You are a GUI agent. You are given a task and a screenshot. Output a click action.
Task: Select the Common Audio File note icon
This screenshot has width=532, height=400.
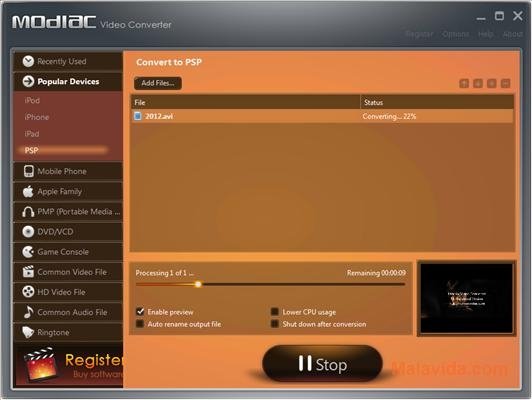coord(28,312)
